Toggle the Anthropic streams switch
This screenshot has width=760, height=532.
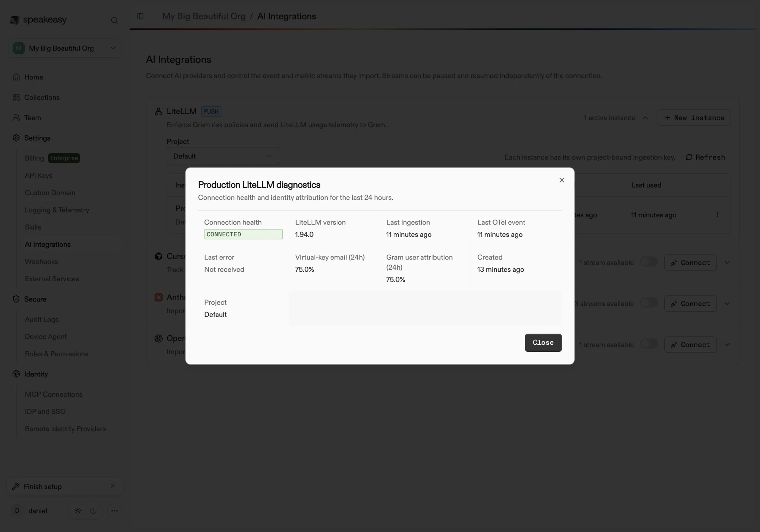pos(649,303)
